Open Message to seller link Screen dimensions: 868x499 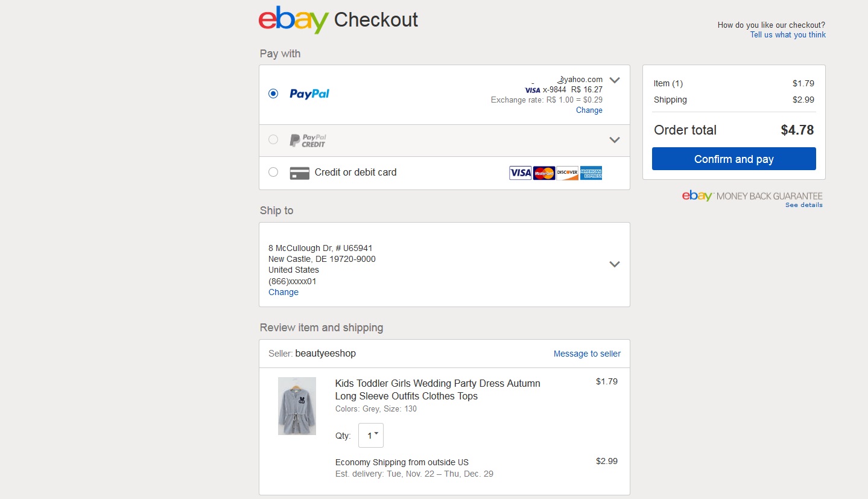(x=587, y=354)
